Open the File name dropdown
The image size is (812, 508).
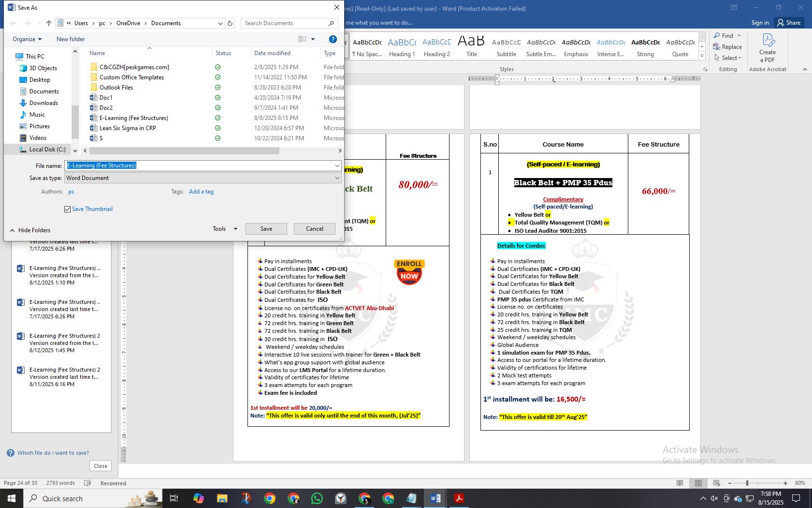coord(337,166)
